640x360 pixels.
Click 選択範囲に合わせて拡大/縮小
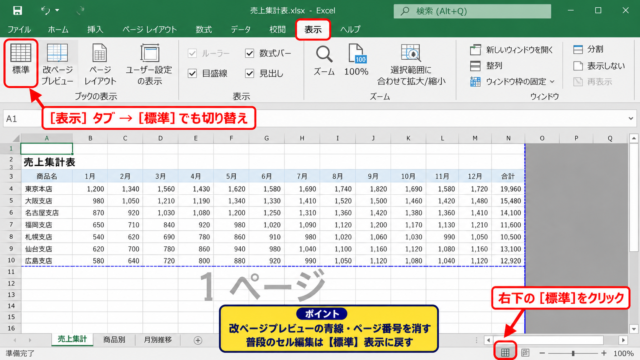click(x=411, y=64)
